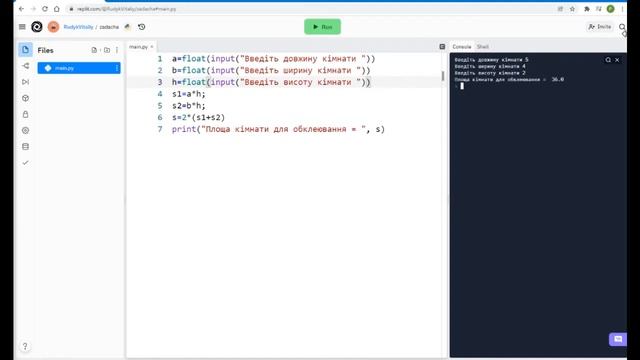Open search with magnifier icon in header
The width and height of the screenshot is (640, 360).
click(622, 27)
